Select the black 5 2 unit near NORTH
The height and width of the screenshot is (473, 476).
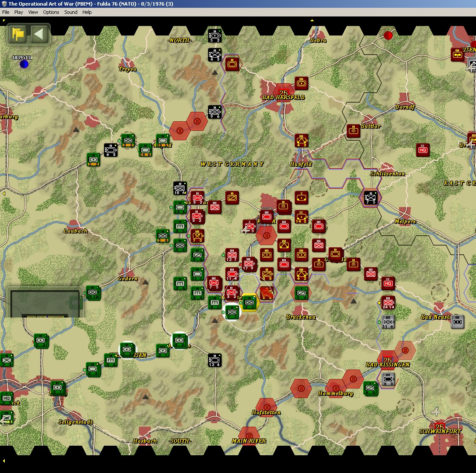[215, 36]
